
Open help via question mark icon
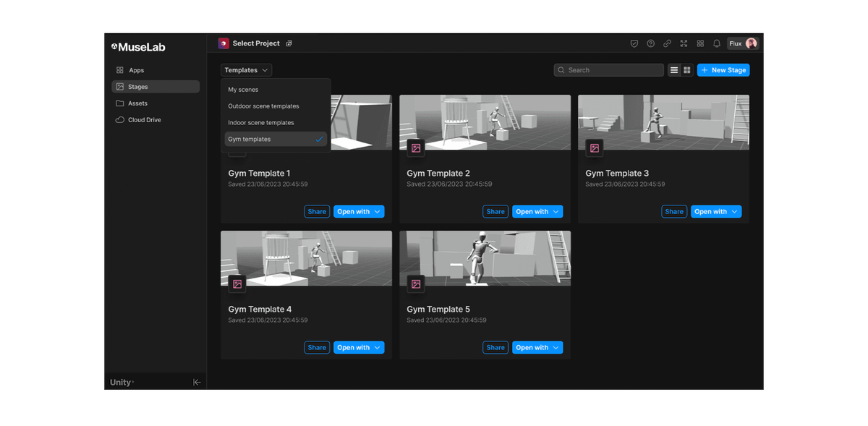[x=651, y=43]
